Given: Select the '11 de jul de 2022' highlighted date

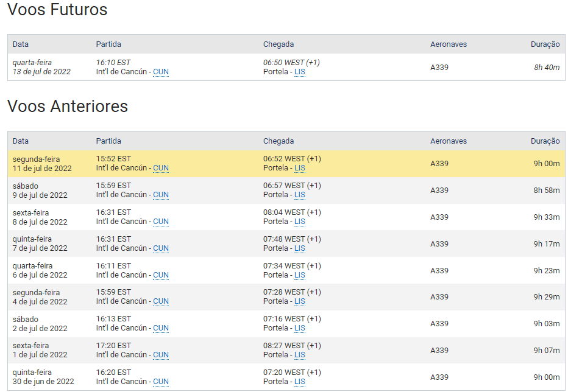Looking at the screenshot, I should tap(42, 169).
